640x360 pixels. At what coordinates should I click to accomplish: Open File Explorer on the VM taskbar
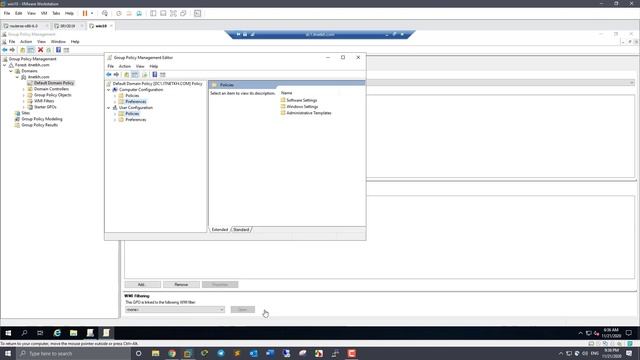[73, 333]
